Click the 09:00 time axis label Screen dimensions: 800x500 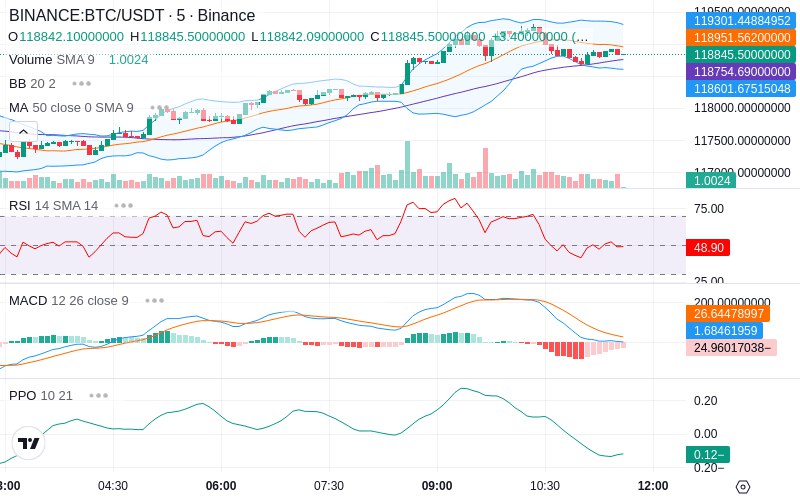point(437,486)
